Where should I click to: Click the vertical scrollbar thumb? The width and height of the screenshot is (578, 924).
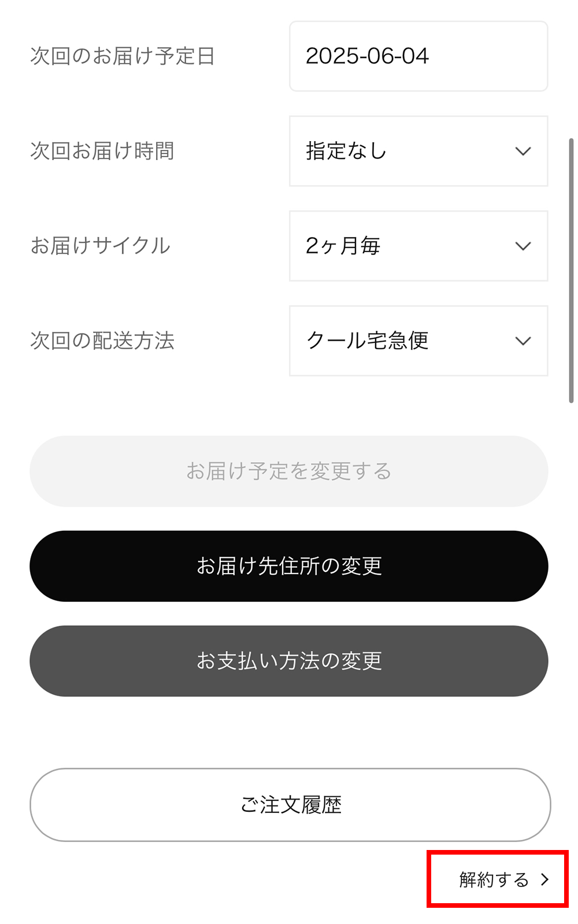[x=571, y=270]
